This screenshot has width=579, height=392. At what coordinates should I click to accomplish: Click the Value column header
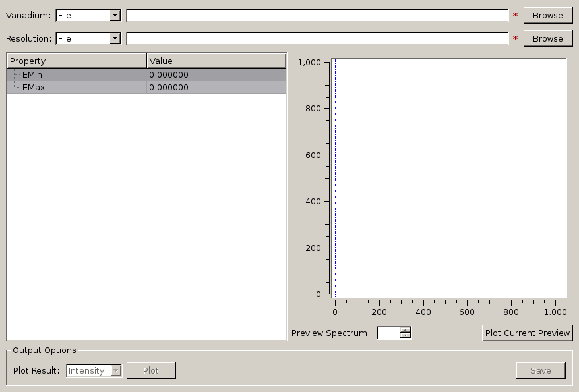click(x=216, y=61)
